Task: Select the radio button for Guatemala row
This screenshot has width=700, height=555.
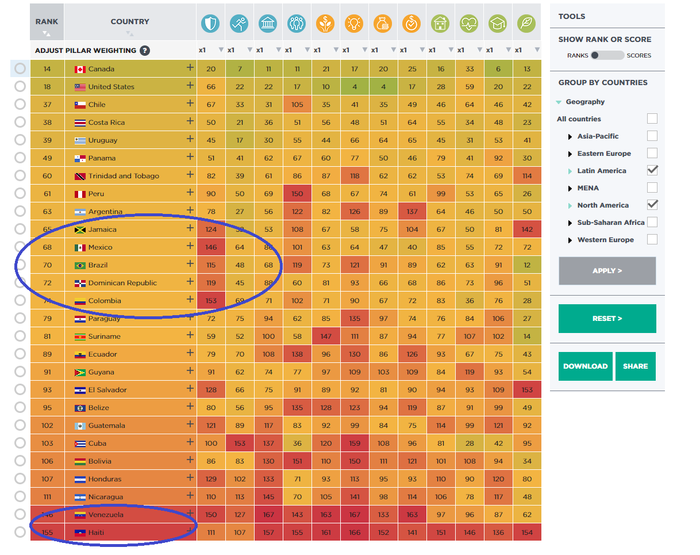Action: (x=20, y=425)
